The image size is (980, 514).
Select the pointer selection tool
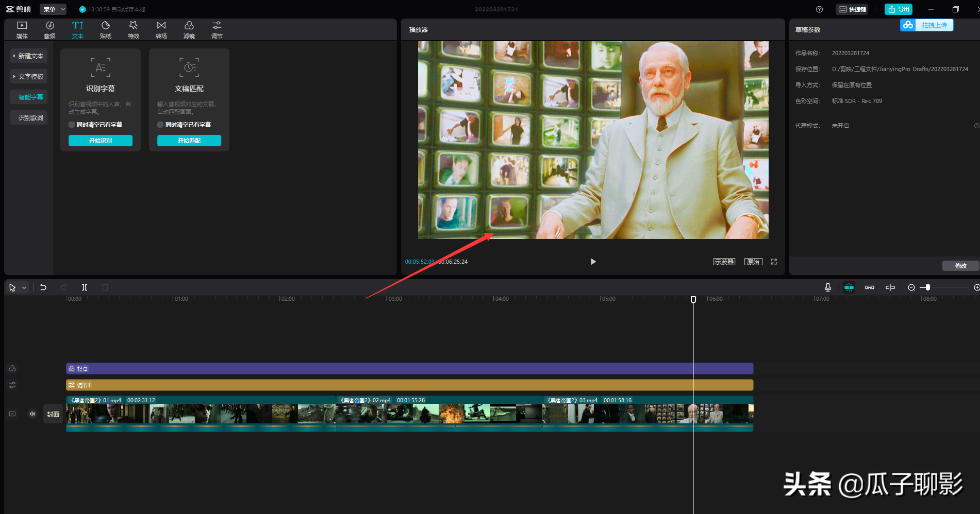pos(12,287)
